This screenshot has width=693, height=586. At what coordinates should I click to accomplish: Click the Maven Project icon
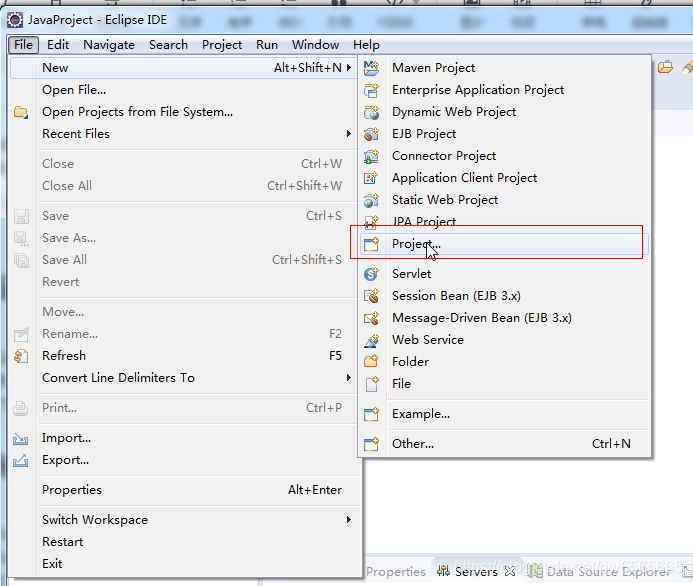point(371,68)
